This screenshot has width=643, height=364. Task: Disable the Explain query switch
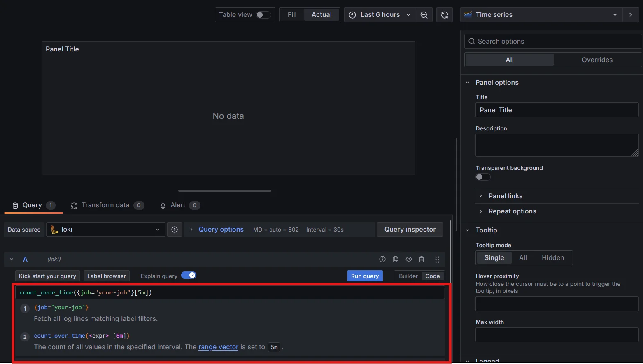coord(189,275)
